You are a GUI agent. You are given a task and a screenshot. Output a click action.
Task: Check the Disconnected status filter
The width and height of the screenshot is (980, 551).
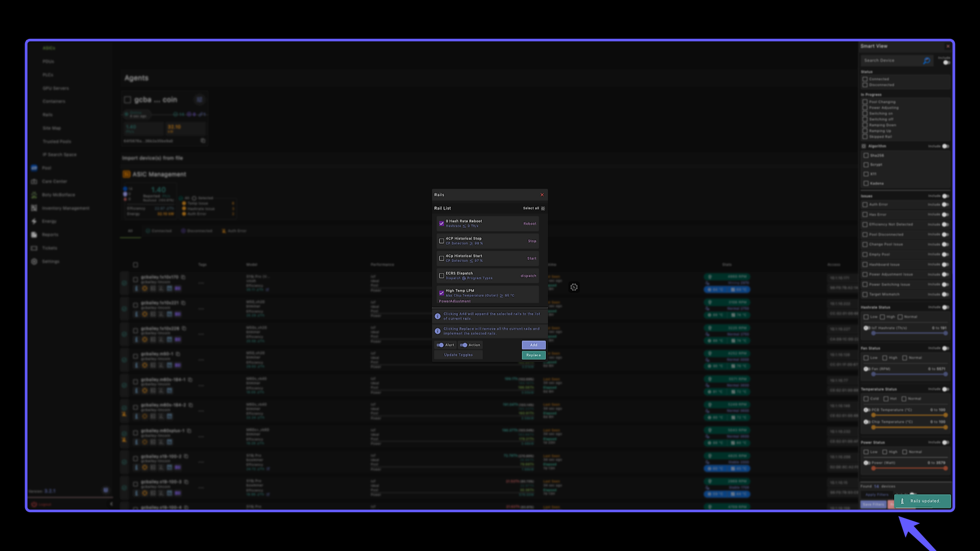pos(865,85)
